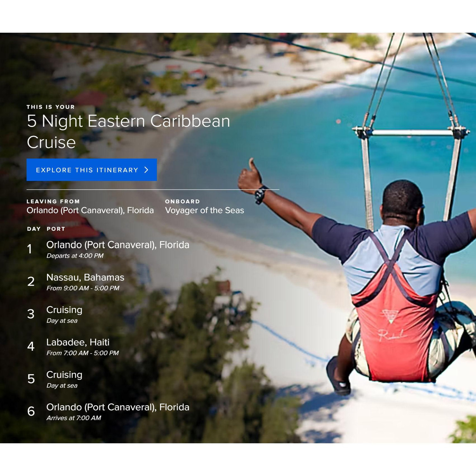Screen dimensions: 476x476
Task: Click 'From 7:00 AM - 5:00 PM' time
Action: [x=83, y=353]
